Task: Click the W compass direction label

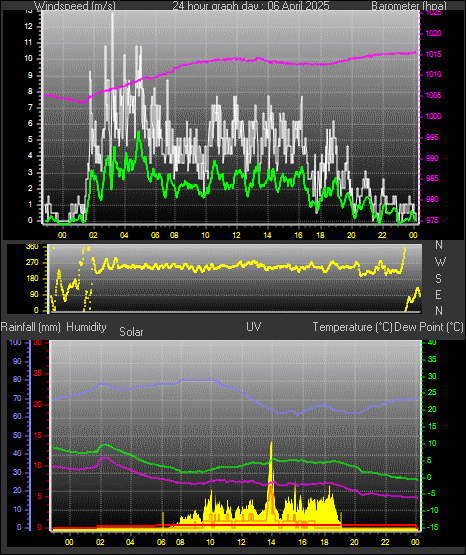Action: (x=440, y=262)
